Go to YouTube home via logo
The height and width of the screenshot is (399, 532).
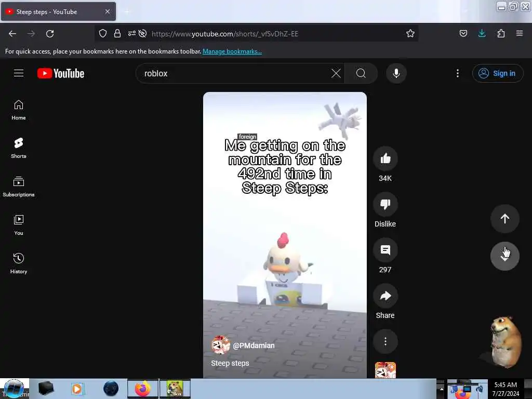(x=61, y=73)
